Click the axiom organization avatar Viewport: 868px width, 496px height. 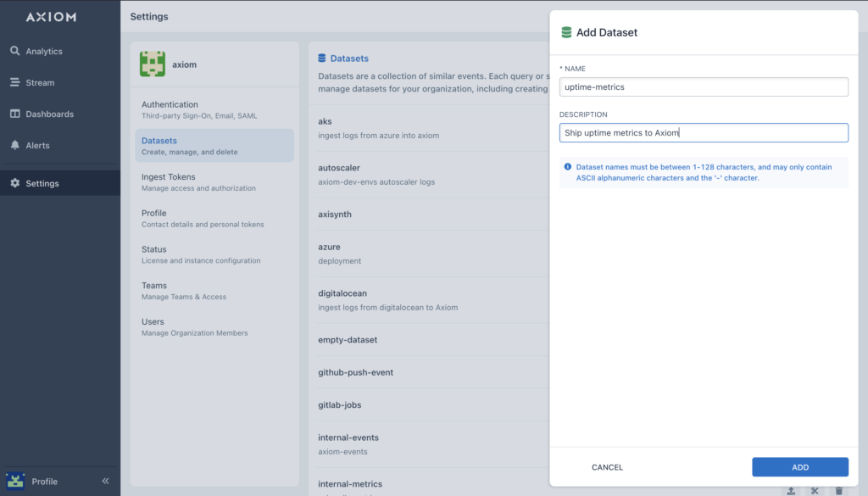click(153, 64)
